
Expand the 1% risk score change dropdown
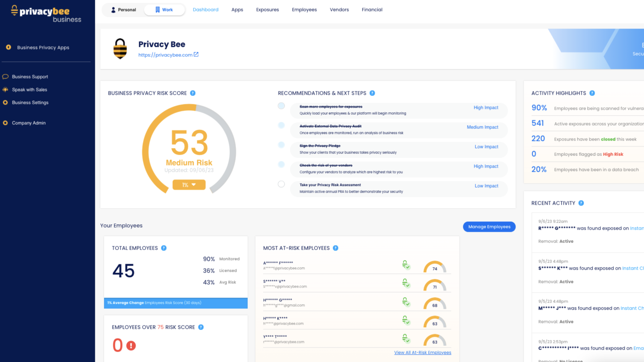189,185
